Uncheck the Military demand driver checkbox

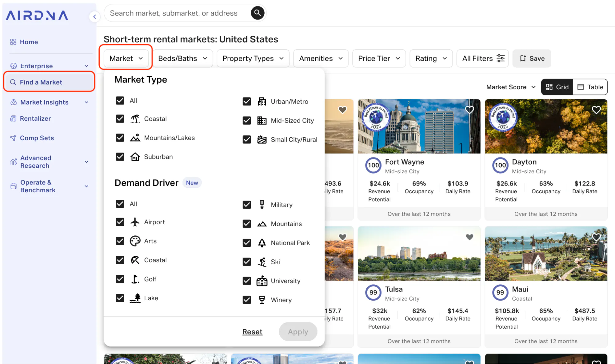[246, 205]
